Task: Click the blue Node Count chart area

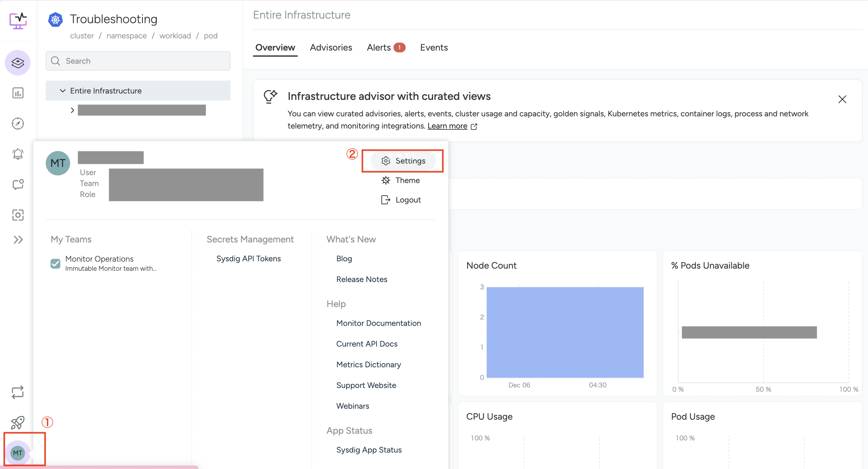Action: click(565, 332)
